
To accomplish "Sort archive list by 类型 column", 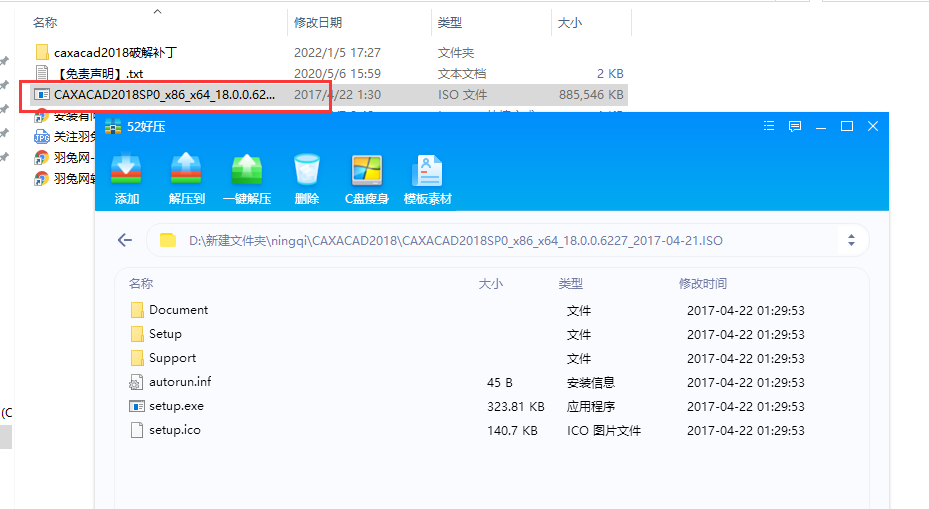I will tap(571, 284).
